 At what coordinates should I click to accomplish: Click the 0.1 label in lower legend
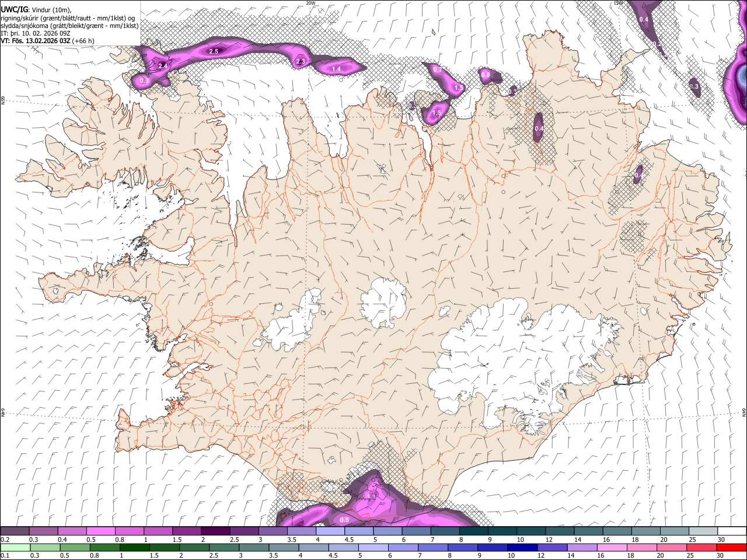(5, 556)
